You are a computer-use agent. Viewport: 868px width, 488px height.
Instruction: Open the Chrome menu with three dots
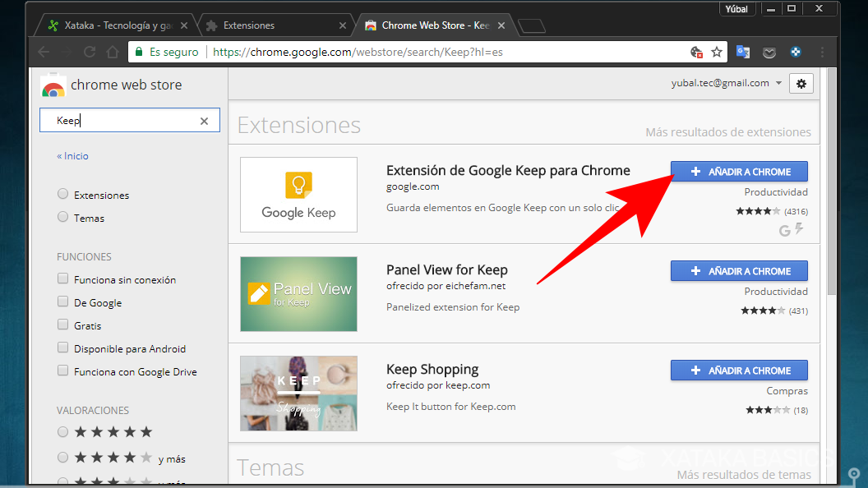point(822,52)
